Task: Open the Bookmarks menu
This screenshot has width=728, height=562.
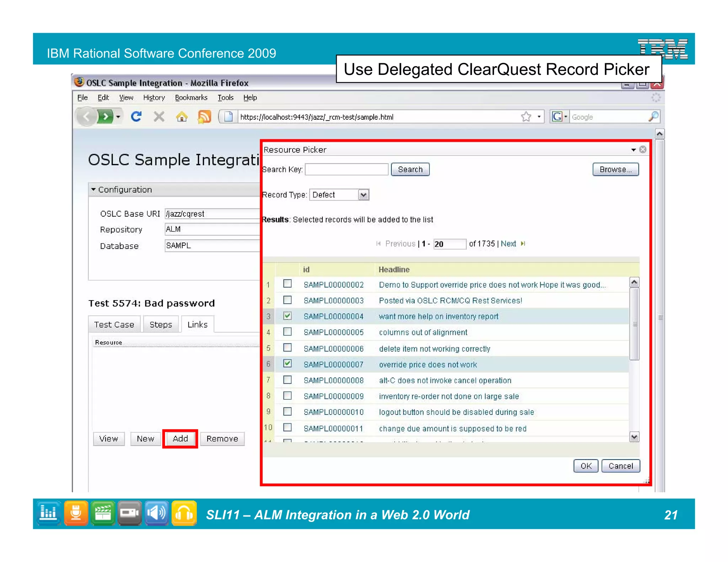Action: coord(191,97)
